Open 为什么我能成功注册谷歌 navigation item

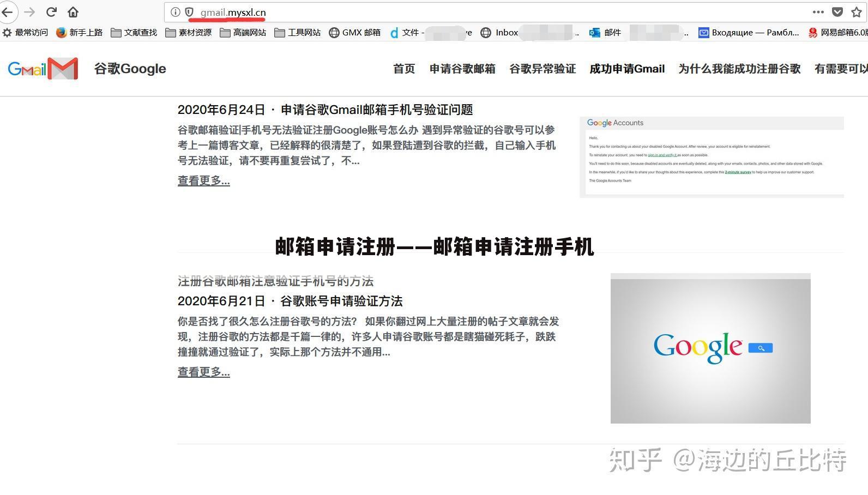click(739, 69)
